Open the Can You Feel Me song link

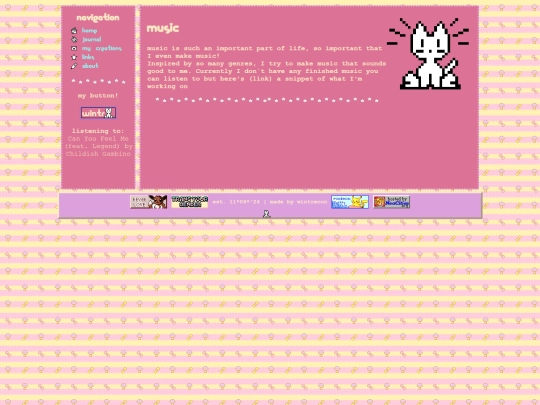98,146
